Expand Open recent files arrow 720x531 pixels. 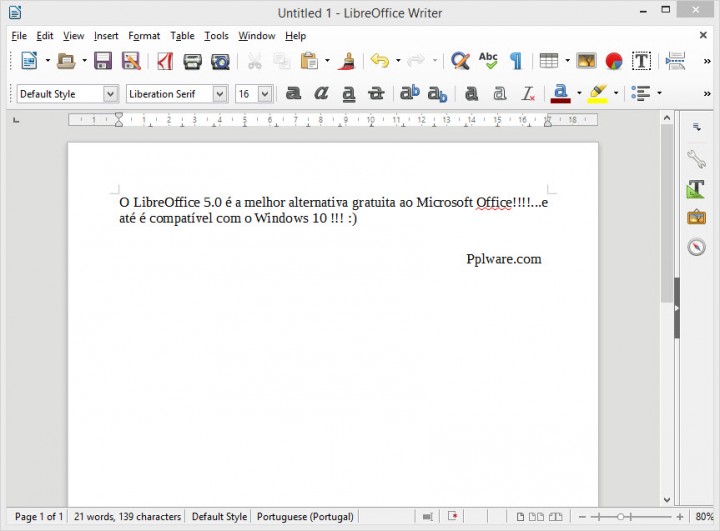click(84, 61)
